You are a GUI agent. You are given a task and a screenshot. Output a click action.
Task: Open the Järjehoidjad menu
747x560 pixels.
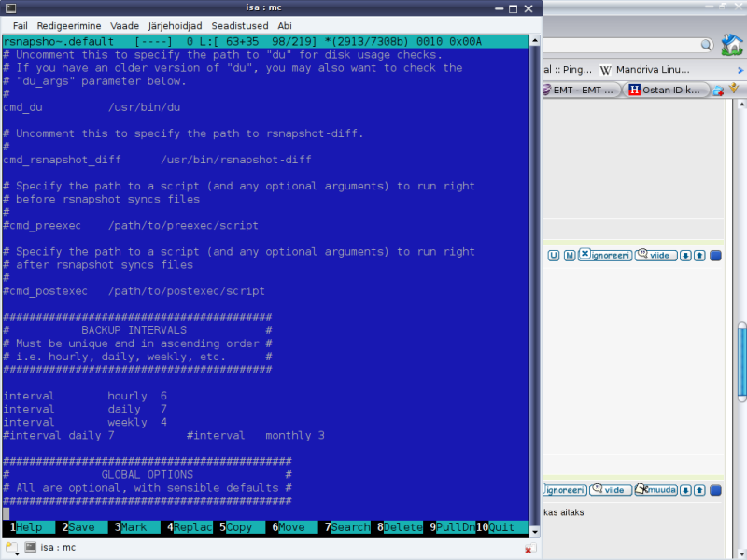(176, 26)
